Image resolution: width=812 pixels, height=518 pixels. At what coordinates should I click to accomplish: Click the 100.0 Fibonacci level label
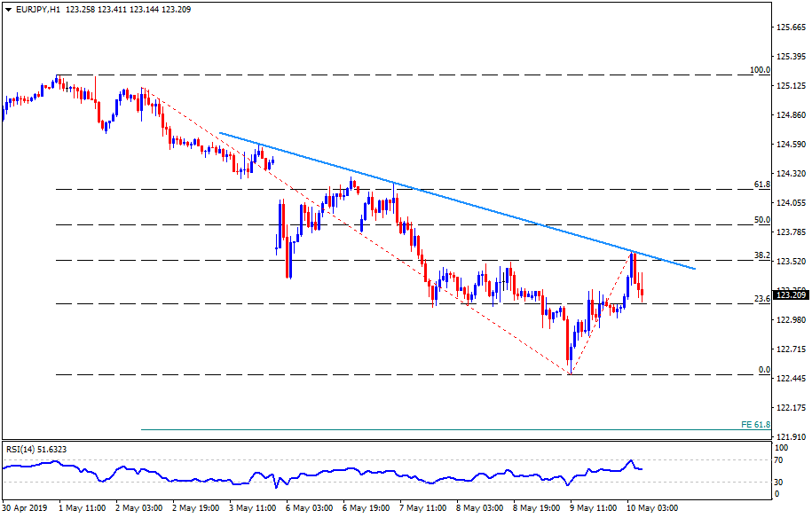758,70
